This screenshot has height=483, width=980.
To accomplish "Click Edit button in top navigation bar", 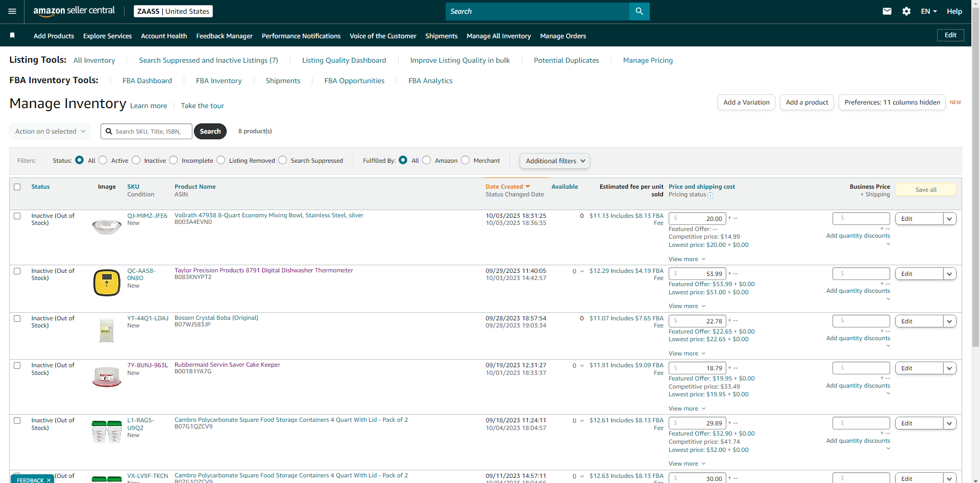I will 950,35.
